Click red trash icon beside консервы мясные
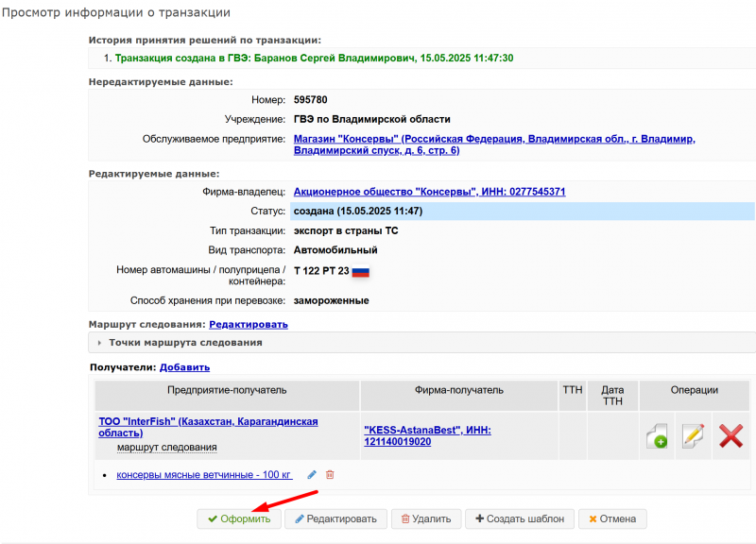The height and width of the screenshot is (544, 756). [330, 475]
